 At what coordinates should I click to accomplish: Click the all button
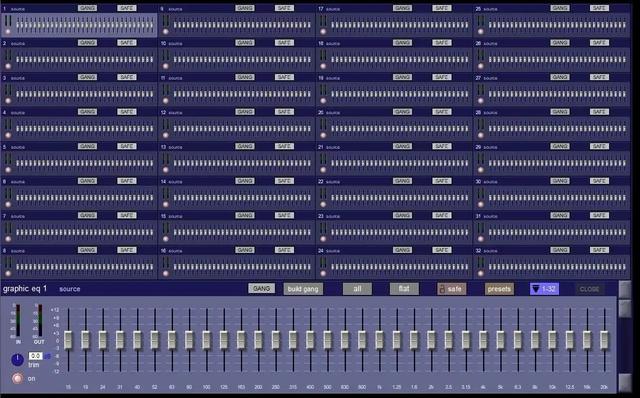pyautogui.click(x=357, y=289)
